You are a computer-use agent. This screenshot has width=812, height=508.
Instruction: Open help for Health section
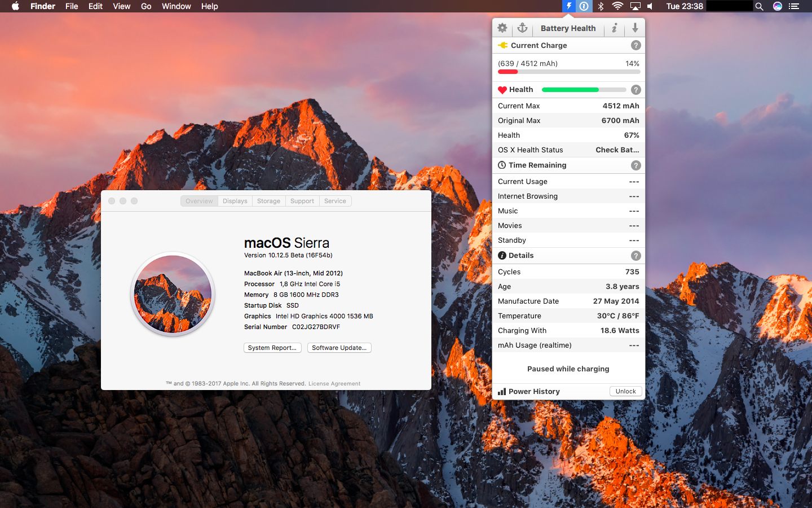(636, 90)
